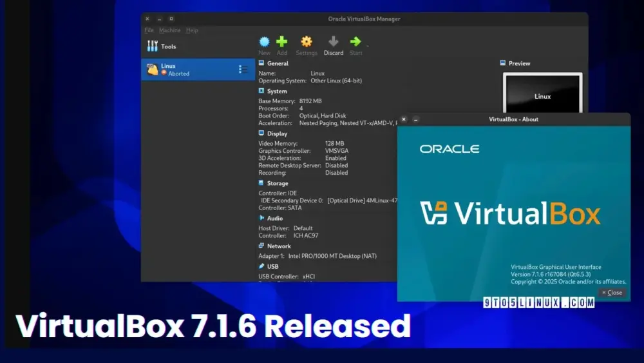Close the VirtualBox About window via X
Viewport: 644px width, 363px height.
[404, 119]
